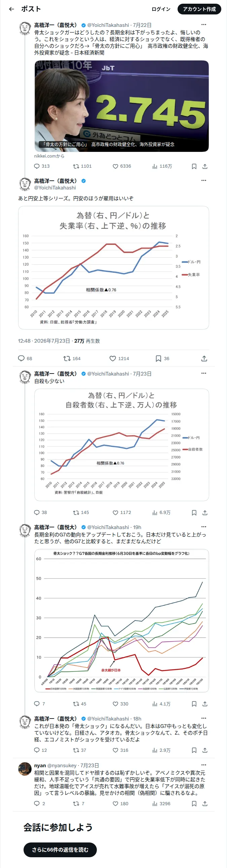The height and width of the screenshot is (868, 227).
Task: Open the more options on the main 円安上等 post
Action: (204, 181)
